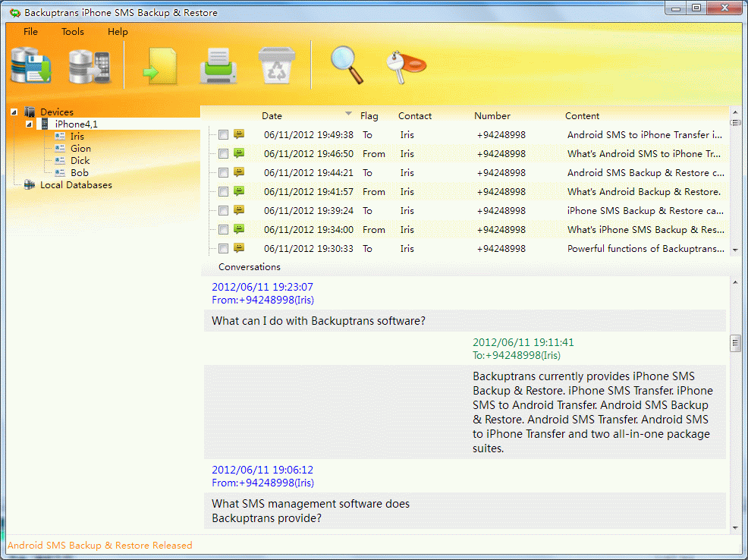This screenshot has height=560, width=748.
Task: Click the Local Databases database icon
Action: 28,184
